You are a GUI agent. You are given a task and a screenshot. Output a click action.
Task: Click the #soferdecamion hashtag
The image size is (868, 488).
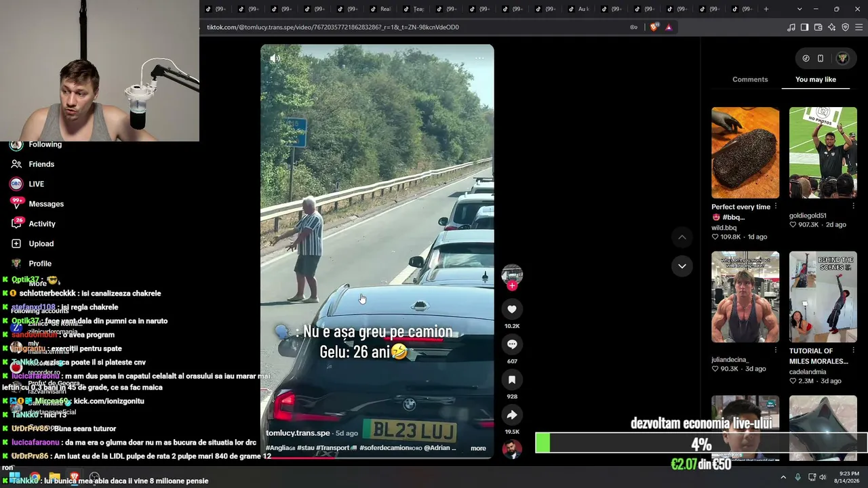pyautogui.click(x=391, y=448)
